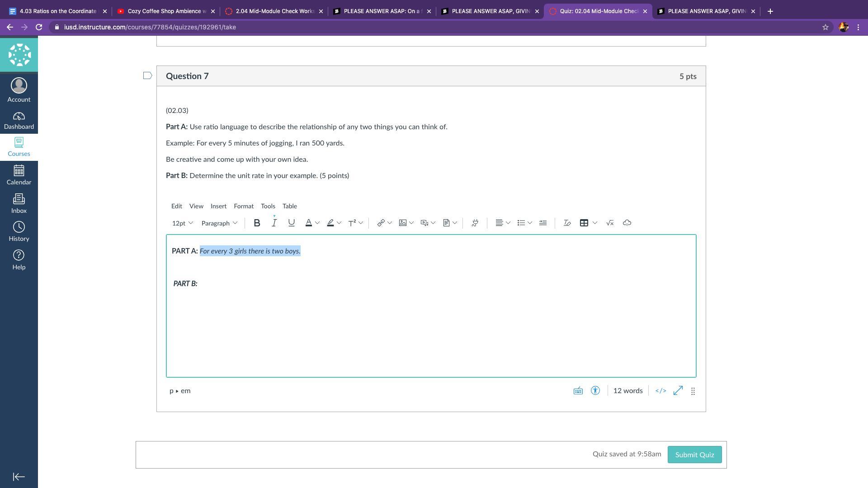The width and height of the screenshot is (868, 488).
Task: Open the Paragraph style dropdown
Action: pyautogui.click(x=219, y=223)
